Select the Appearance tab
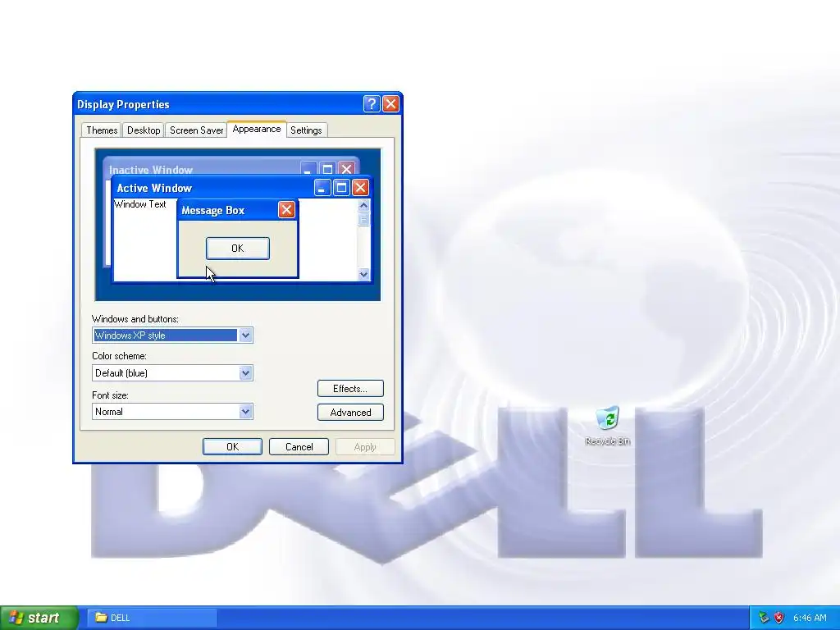The height and width of the screenshot is (630, 840). tap(257, 129)
